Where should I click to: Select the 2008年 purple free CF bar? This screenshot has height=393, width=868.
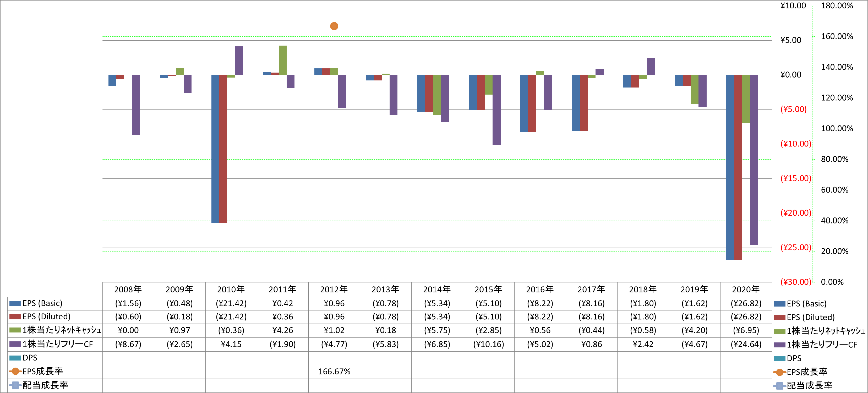136,105
